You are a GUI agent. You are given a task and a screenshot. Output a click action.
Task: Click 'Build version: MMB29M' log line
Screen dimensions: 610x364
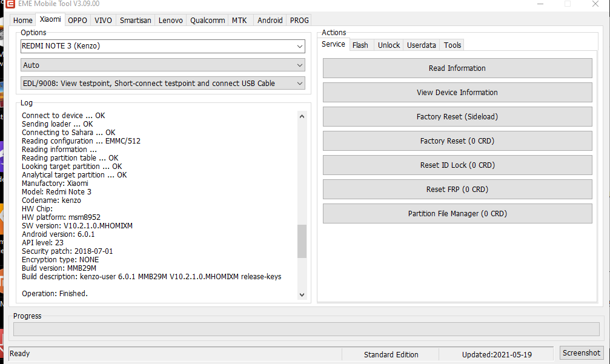coord(59,268)
